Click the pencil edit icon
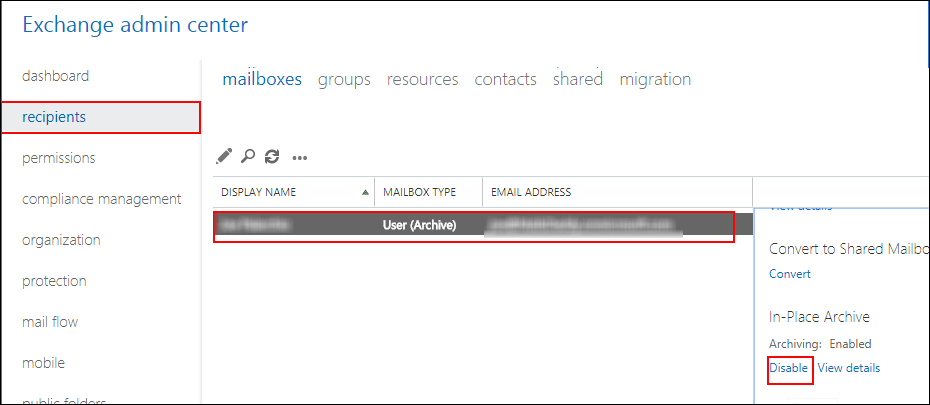This screenshot has width=930, height=405. [x=224, y=156]
